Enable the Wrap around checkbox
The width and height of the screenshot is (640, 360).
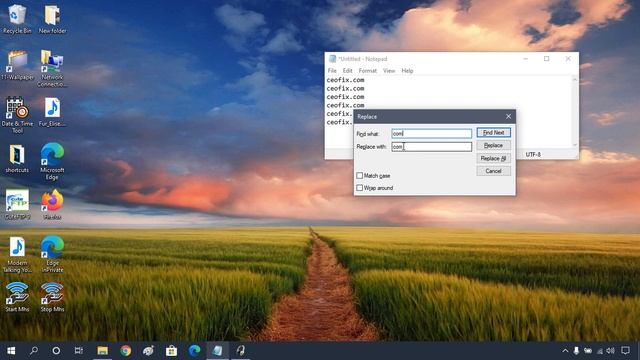(x=360, y=188)
